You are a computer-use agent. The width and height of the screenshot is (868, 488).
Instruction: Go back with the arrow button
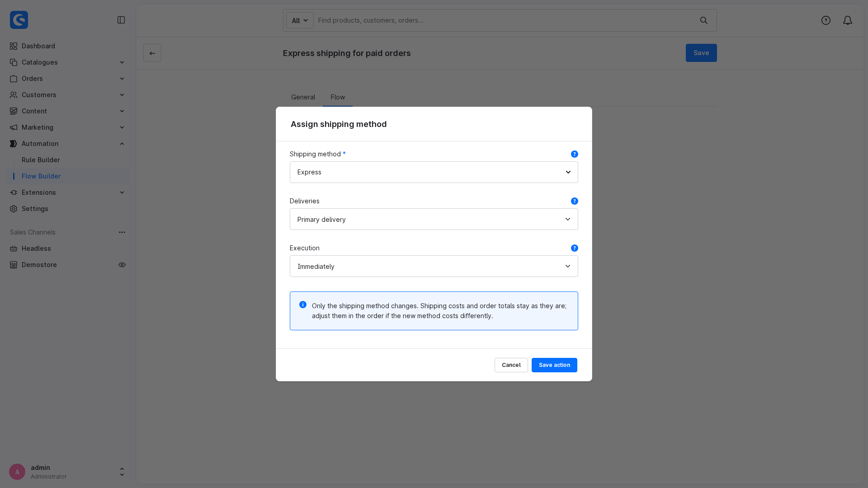152,53
